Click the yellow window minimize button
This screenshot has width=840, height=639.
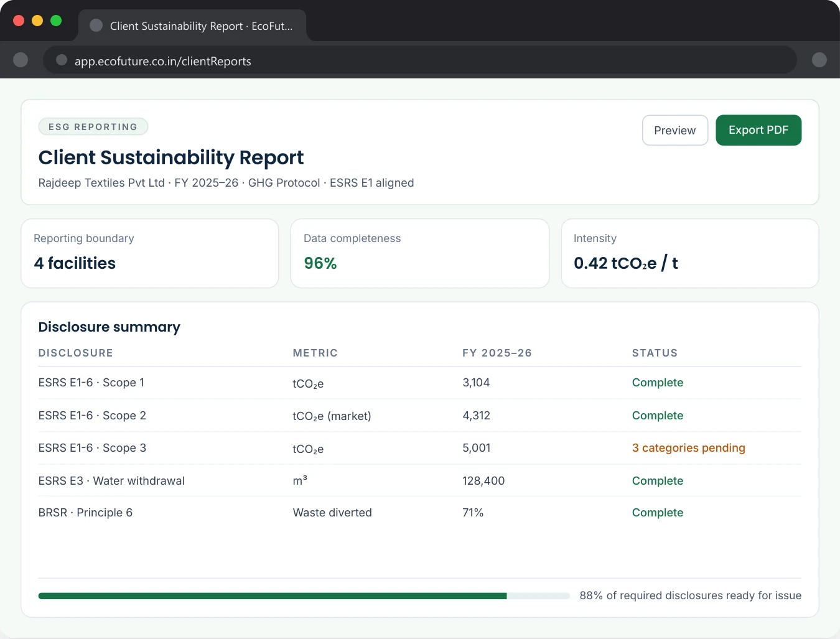click(x=37, y=21)
